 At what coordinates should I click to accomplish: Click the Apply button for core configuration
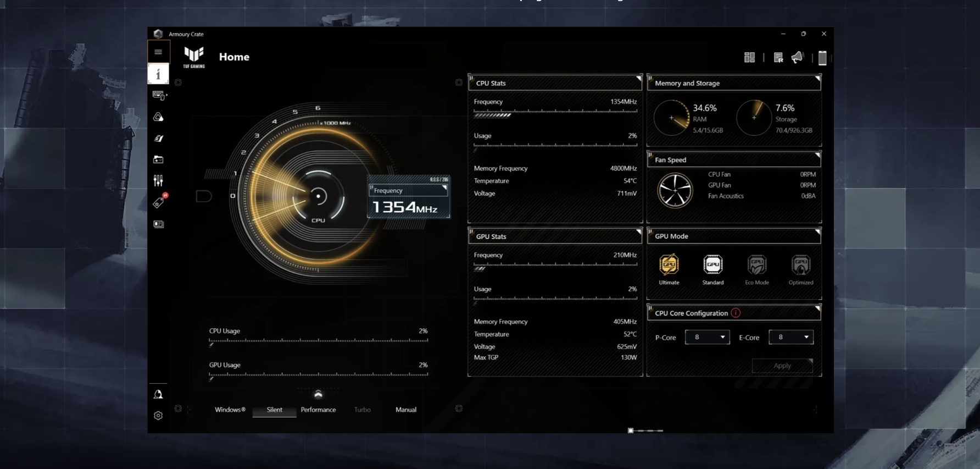[x=782, y=366]
